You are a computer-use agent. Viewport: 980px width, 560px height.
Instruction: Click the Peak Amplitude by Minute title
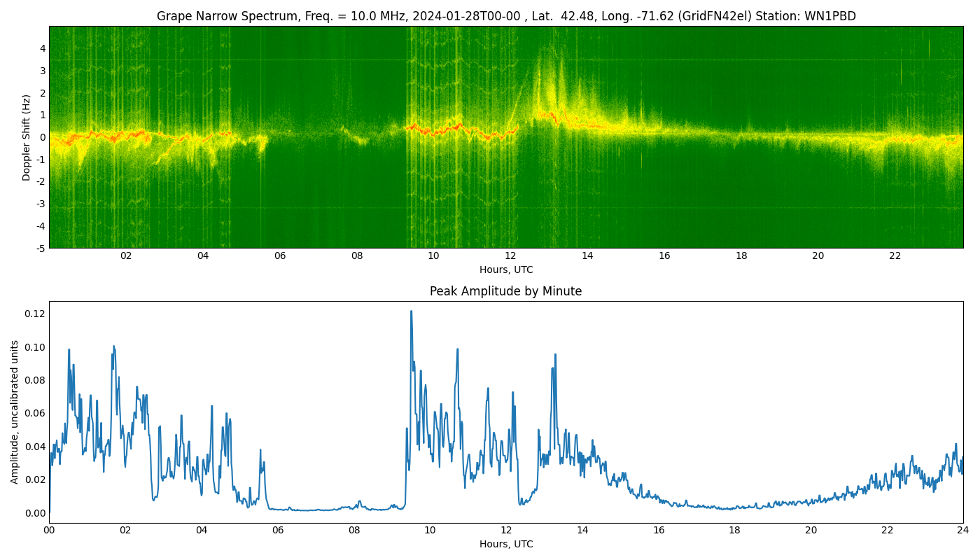tap(505, 291)
